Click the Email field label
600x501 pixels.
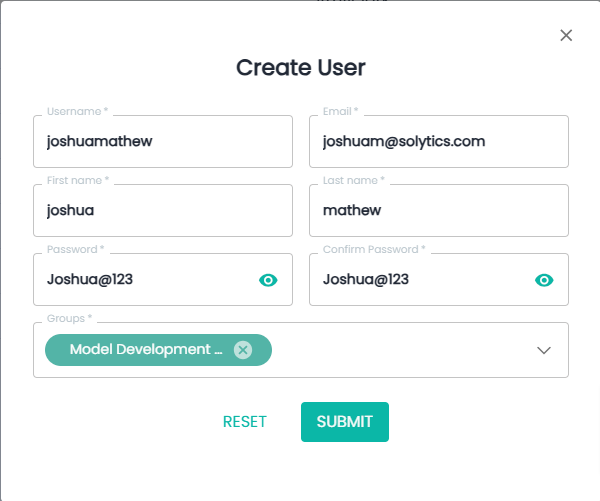pyautogui.click(x=340, y=111)
